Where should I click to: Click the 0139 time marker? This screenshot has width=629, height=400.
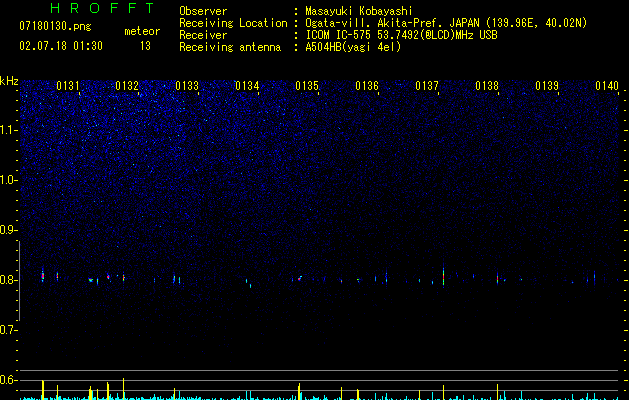coord(547,86)
